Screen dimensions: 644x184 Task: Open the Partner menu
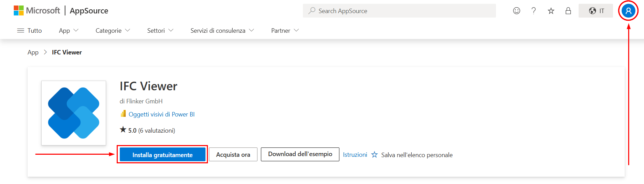[285, 31]
